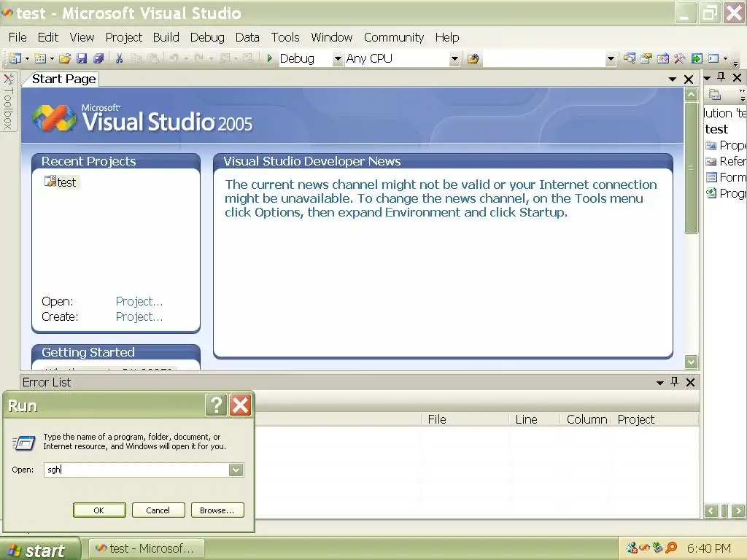Click the test - Microsoft taskbar button

147,548
